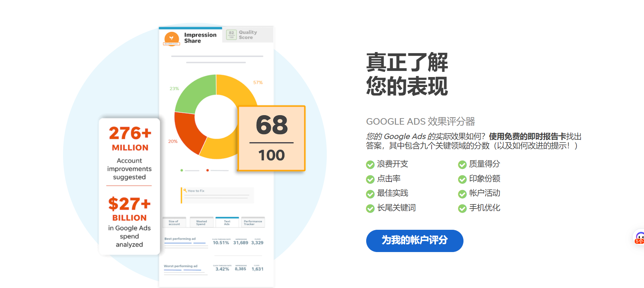Click the 8,385 impressions value
This screenshot has height=288, width=644.
(240, 269)
